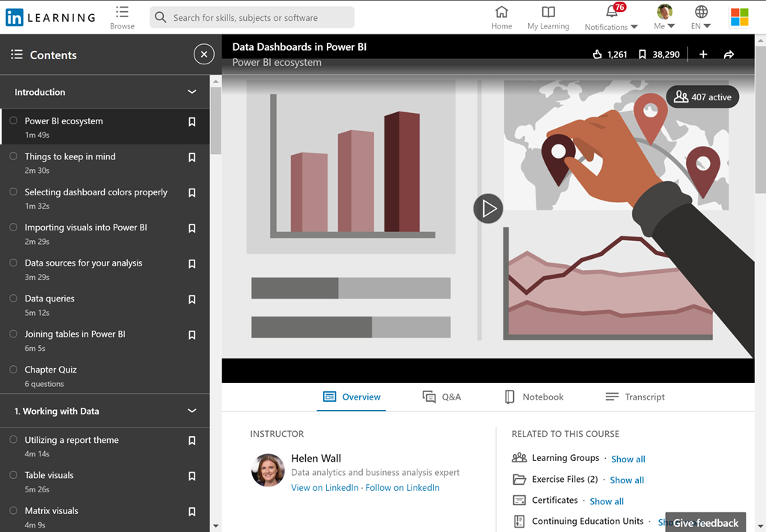Toggle bookmark for Data queries lesson
766x532 pixels.
tap(191, 299)
